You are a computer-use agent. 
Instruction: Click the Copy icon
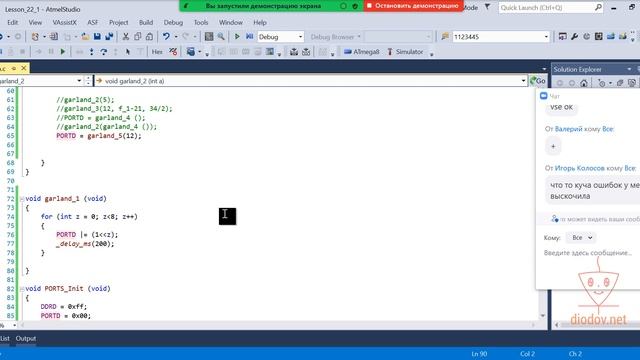click(138, 37)
